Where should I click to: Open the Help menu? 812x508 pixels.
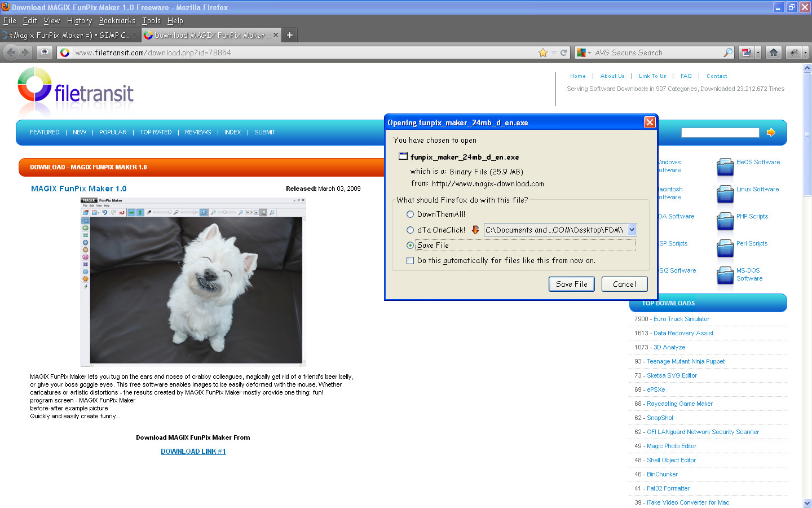(175, 20)
